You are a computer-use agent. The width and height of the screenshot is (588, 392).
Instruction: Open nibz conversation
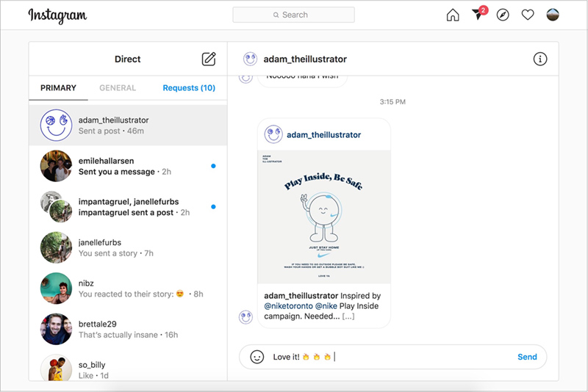[128, 288]
